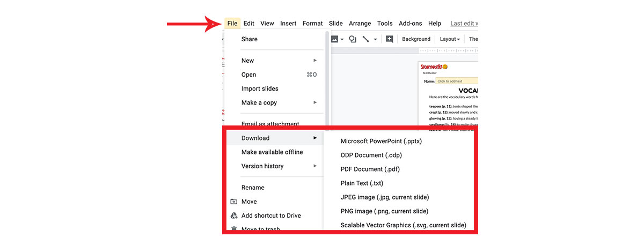
Task: Click the Add comment icon
Action: 390,39
